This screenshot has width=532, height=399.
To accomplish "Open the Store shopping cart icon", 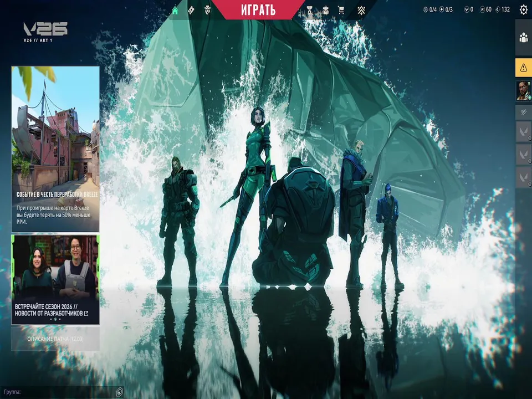I will [341, 11].
